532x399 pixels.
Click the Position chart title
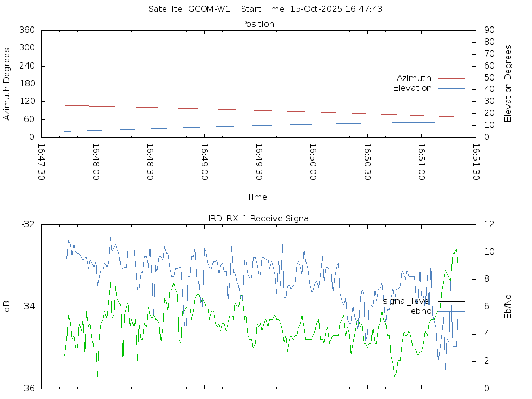[258, 24]
